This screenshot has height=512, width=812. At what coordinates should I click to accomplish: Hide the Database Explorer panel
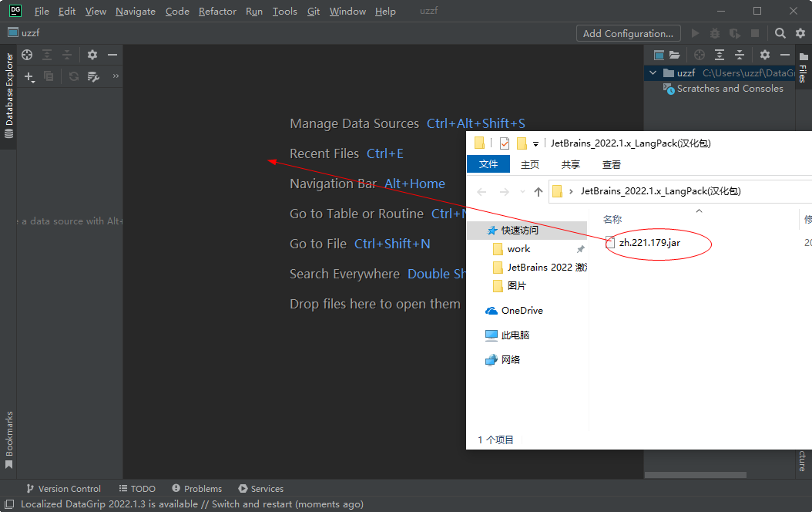click(x=112, y=55)
